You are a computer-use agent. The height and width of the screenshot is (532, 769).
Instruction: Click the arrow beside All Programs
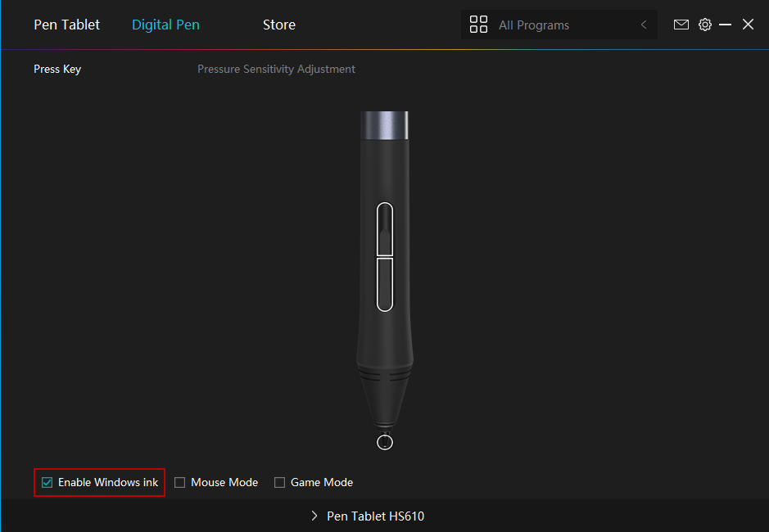(644, 25)
